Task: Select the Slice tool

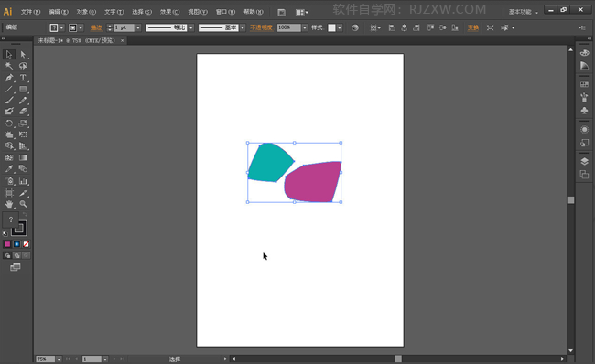Action: 23,193
